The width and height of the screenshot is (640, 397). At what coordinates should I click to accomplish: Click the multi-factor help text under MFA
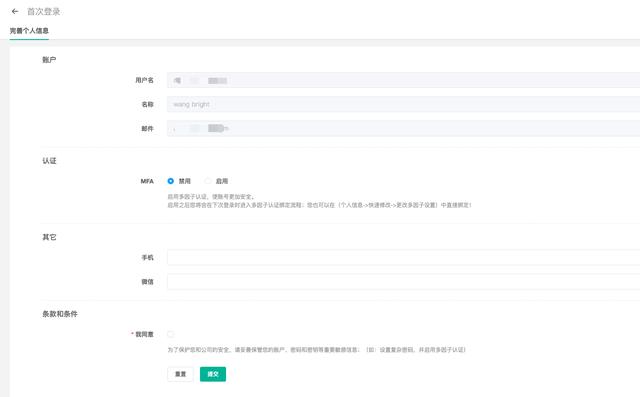(320, 201)
